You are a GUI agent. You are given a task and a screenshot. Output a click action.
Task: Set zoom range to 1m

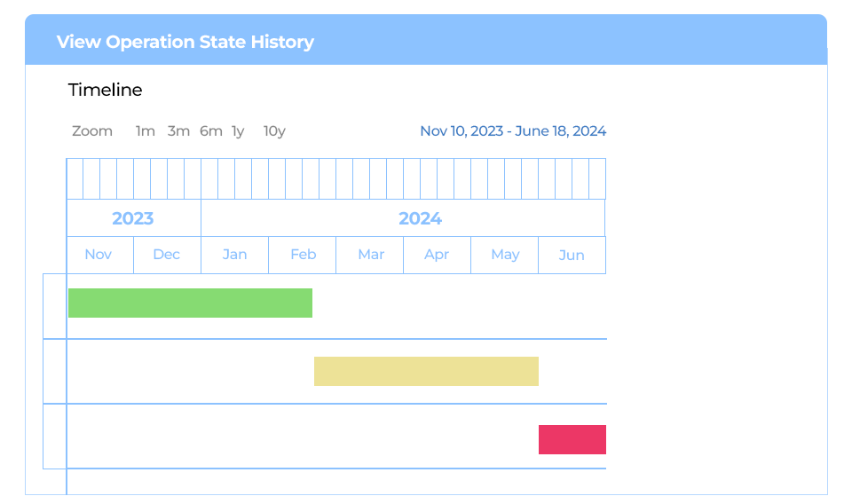[145, 131]
